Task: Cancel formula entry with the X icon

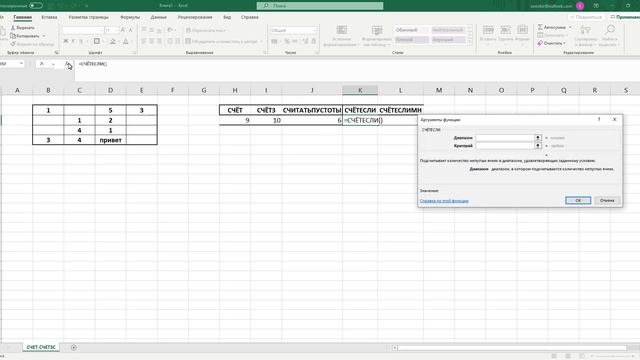Action: (x=41, y=64)
